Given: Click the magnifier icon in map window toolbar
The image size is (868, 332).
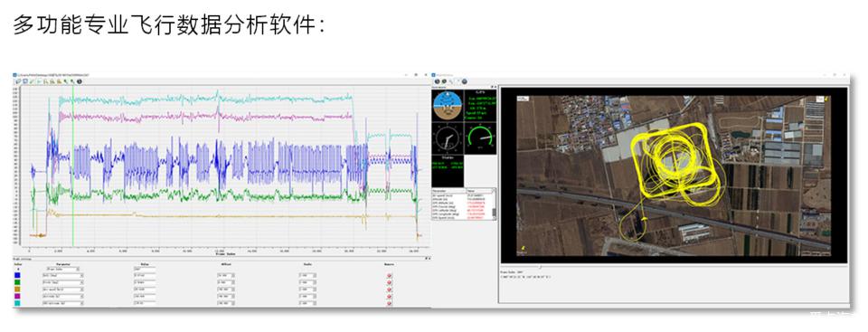Looking at the screenshot, I should point(450,81).
